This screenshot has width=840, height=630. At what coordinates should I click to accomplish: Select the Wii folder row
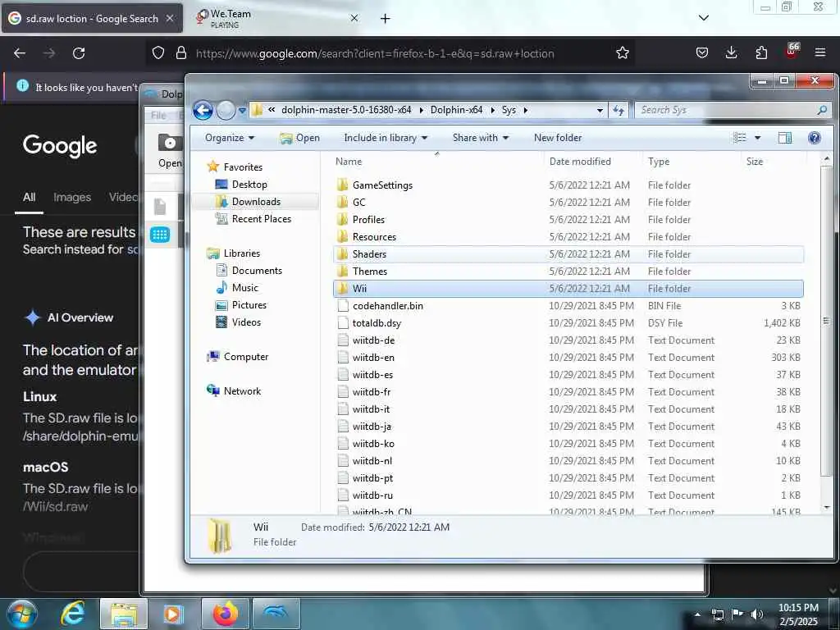click(568, 288)
